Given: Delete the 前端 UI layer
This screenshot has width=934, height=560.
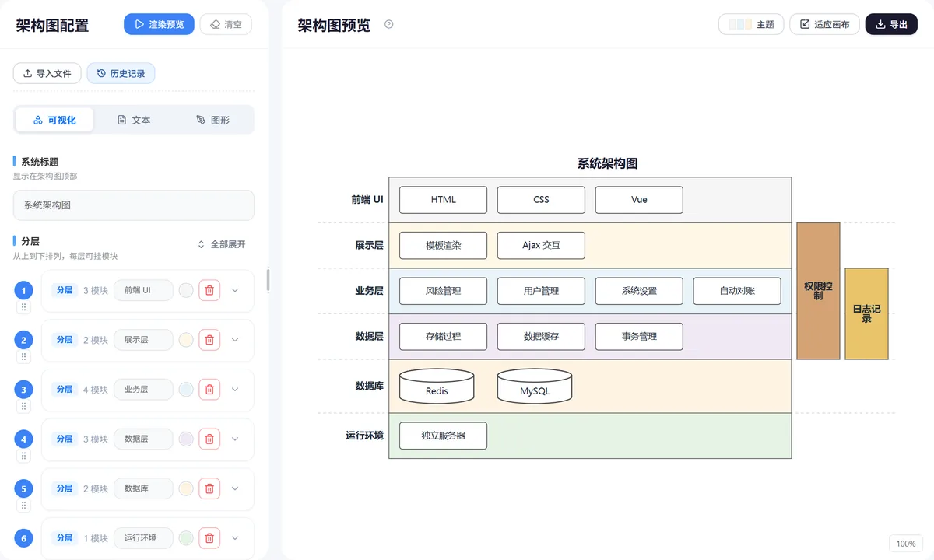Looking at the screenshot, I should 209,291.
